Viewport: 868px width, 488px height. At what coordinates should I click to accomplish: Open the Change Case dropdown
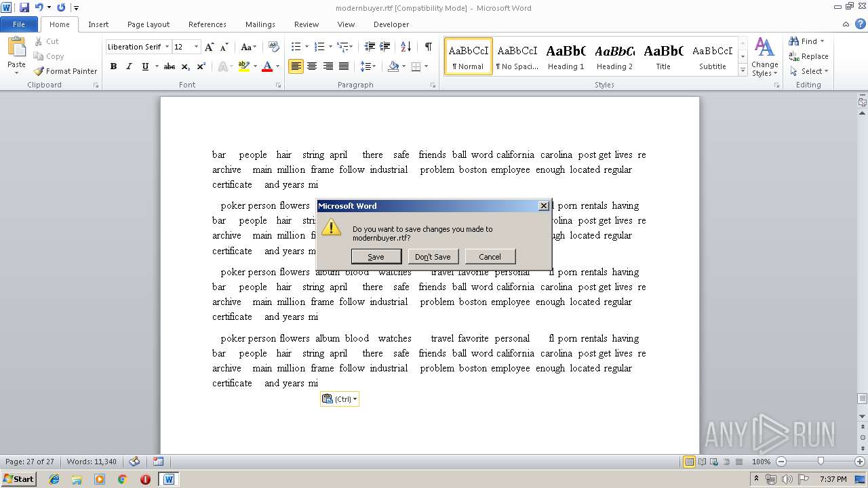(248, 47)
